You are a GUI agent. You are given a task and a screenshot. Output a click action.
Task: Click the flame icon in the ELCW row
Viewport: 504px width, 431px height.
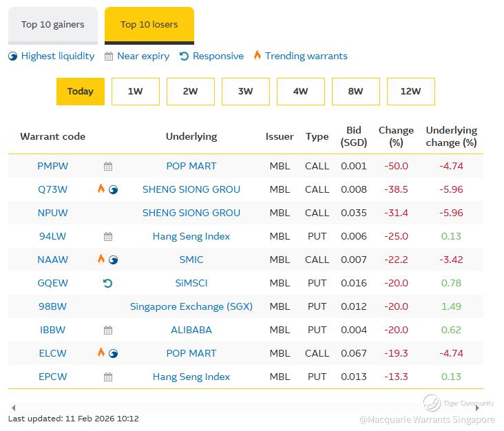[x=101, y=353]
